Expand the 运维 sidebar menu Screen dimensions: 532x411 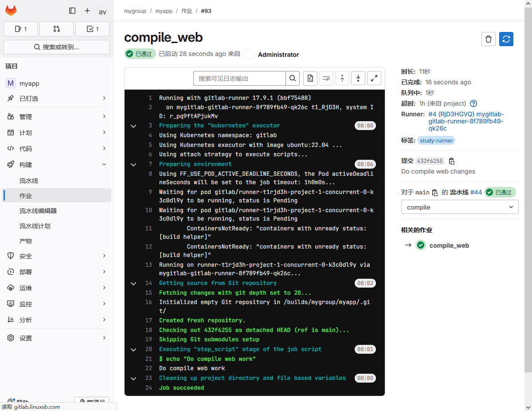coord(56,288)
